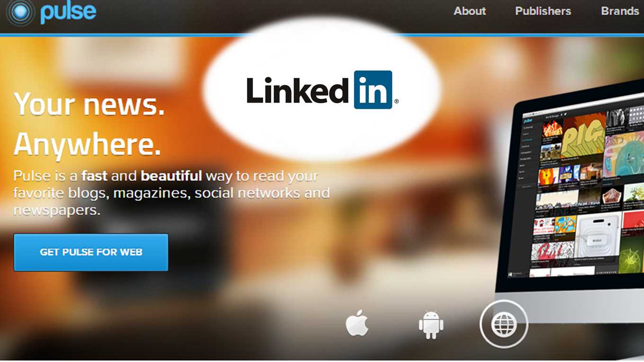Go to the Publishers section
This screenshot has height=362, width=644.
pyautogui.click(x=543, y=11)
